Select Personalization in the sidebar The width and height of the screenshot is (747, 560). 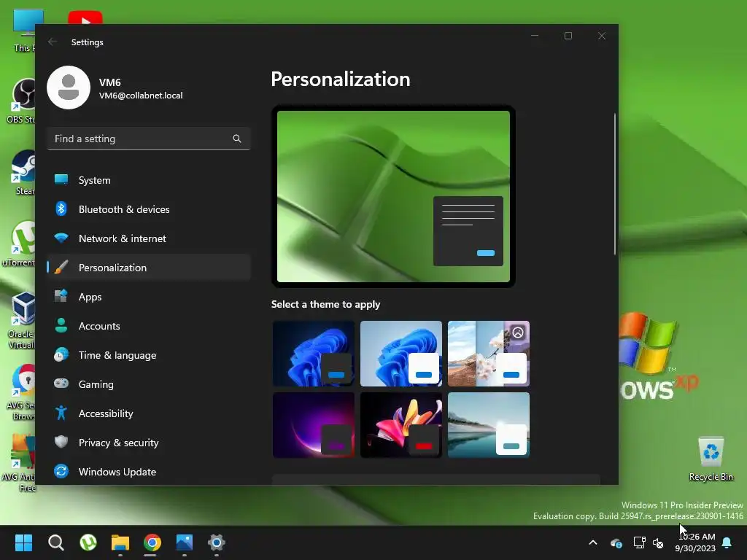click(149, 268)
